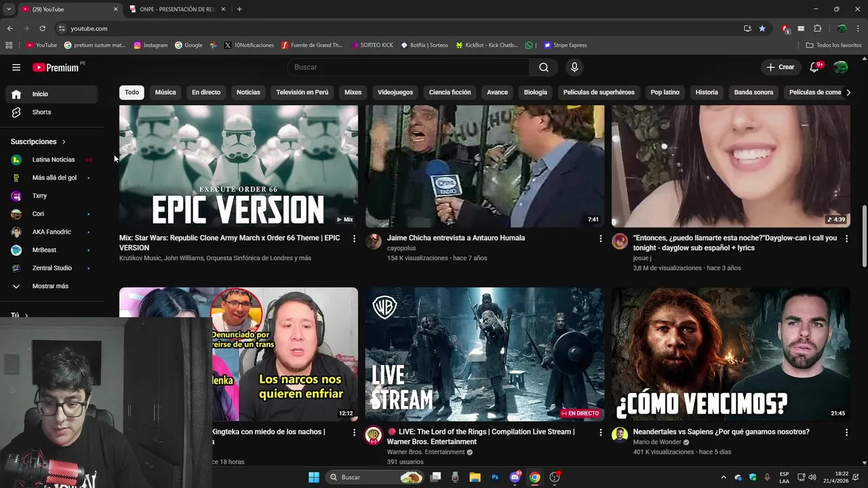868x488 pixels.
Task: Open options for the Star Wars mix
Action: click(x=354, y=239)
